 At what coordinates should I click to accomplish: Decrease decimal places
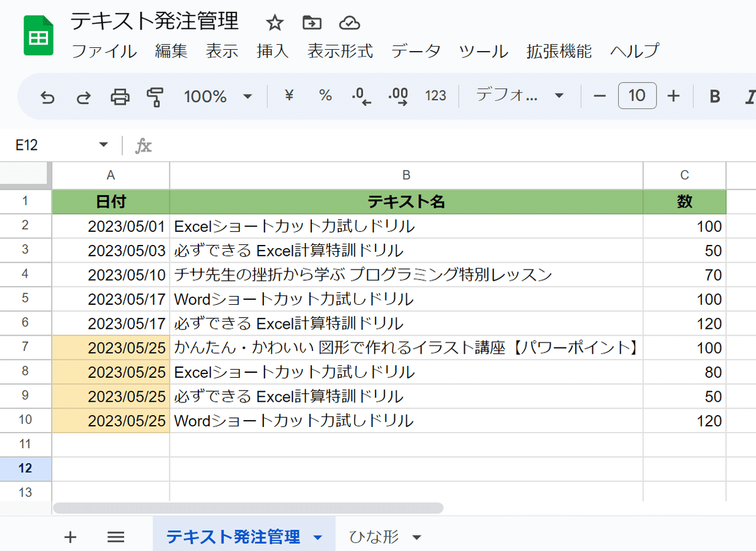(361, 96)
